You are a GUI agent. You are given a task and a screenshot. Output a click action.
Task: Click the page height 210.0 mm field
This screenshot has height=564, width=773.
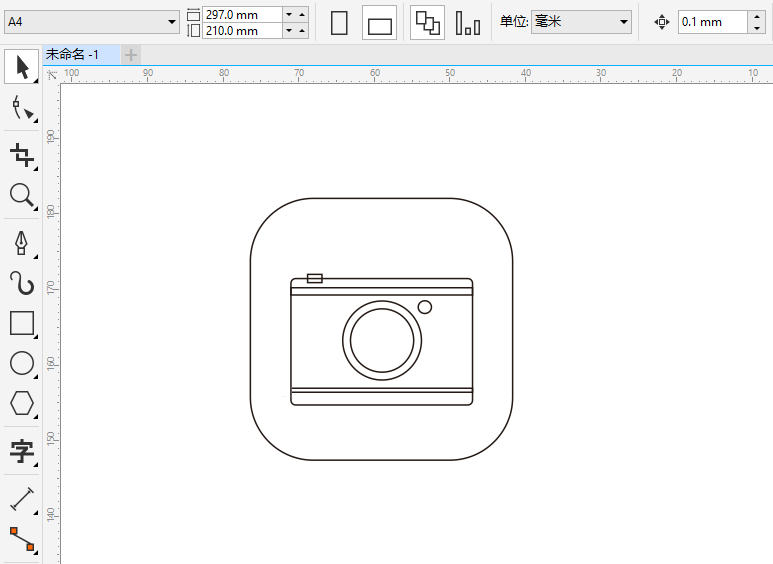pos(241,31)
